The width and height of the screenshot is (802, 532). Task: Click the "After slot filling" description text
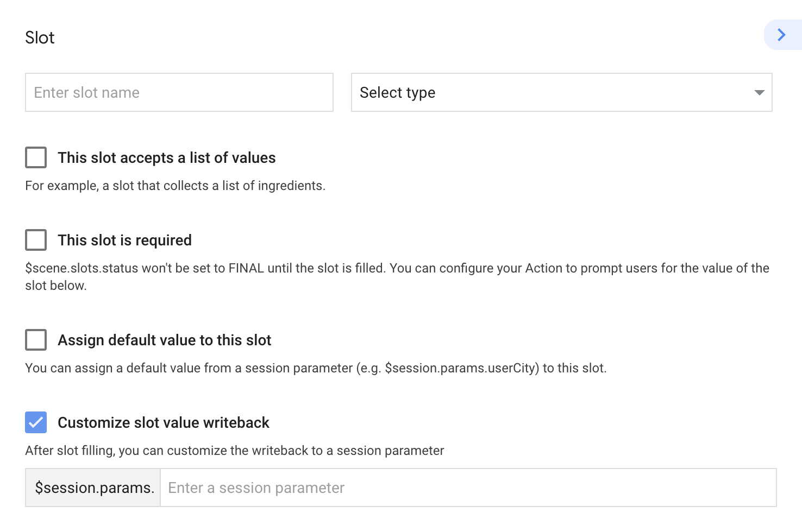[x=234, y=451]
